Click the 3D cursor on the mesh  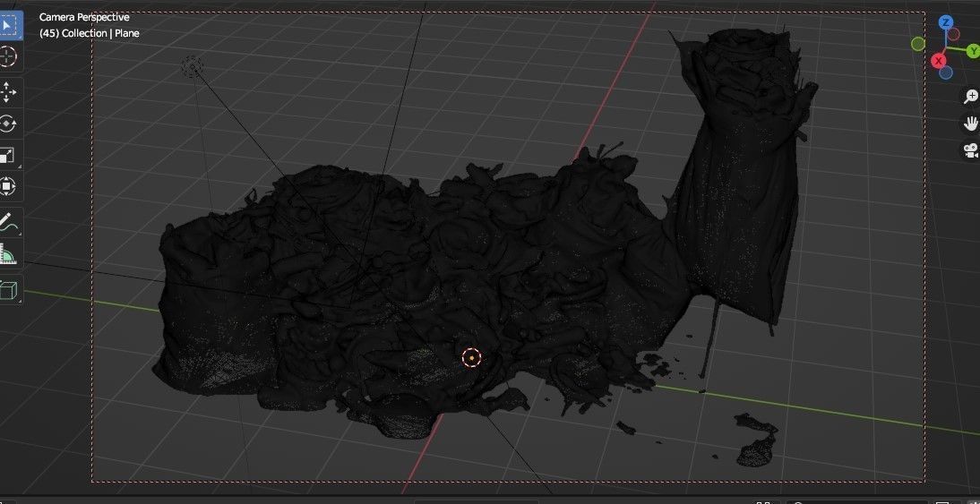coord(472,358)
